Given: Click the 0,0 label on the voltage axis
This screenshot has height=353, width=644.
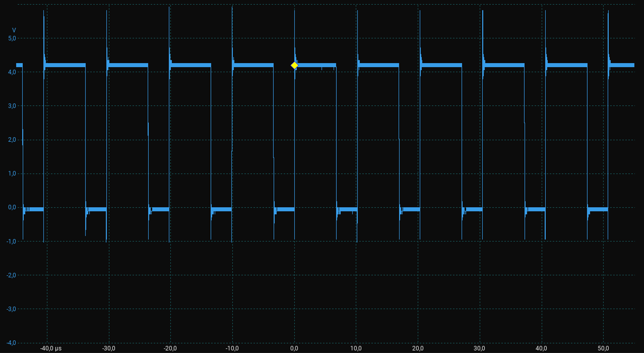Looking at the screenshot, I should pos(12,208).
